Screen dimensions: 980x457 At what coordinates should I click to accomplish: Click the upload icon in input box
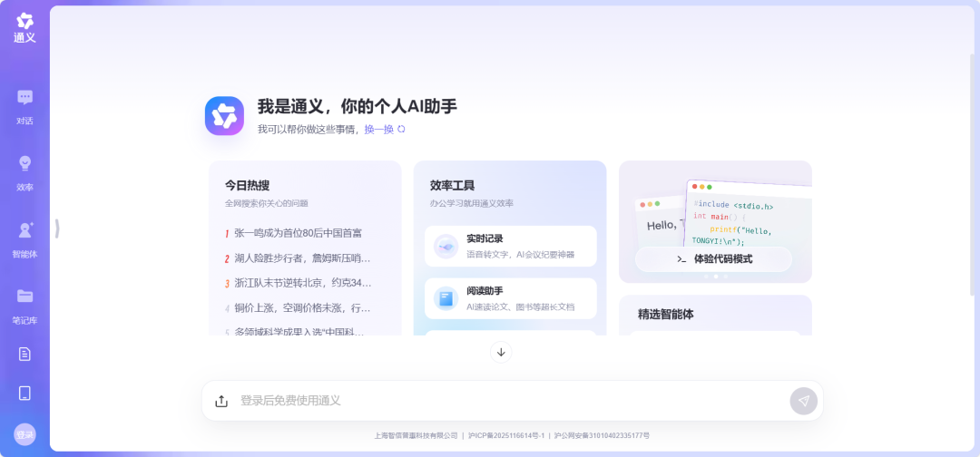coord(221,401)
